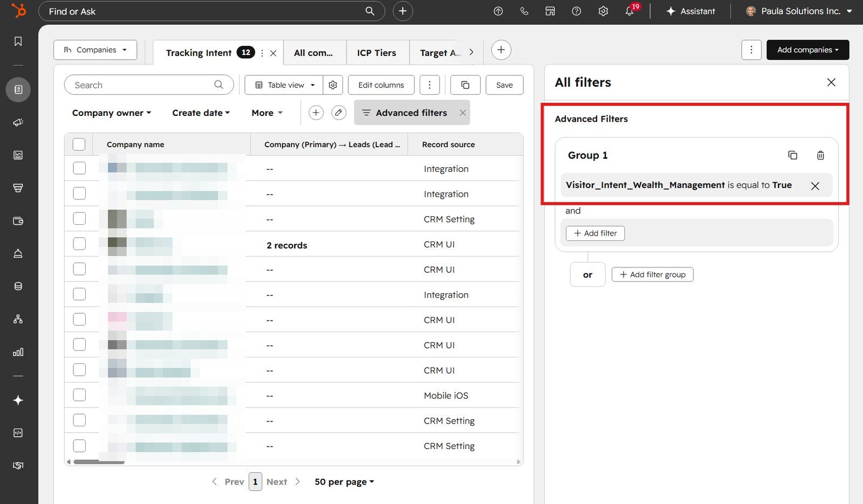
Task: Open the Marketing megaphone icon in sidebar
Action: click(x=18, y=122)
